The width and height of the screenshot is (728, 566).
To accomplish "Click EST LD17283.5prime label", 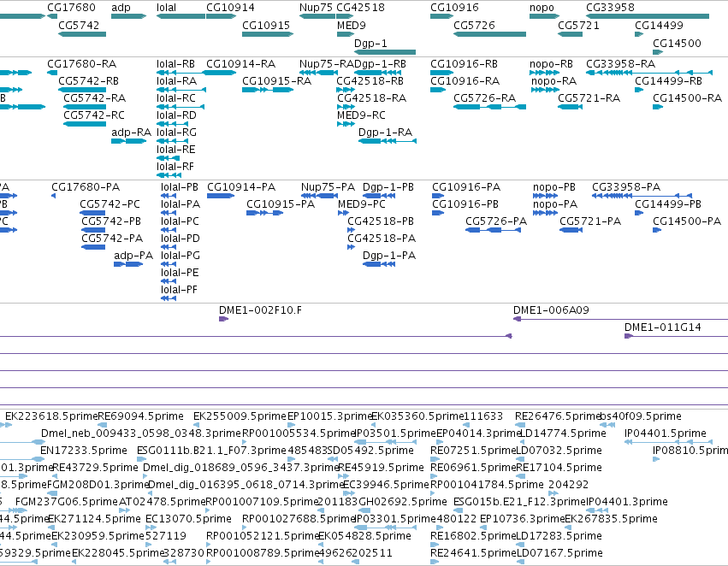I will point(559,536).
